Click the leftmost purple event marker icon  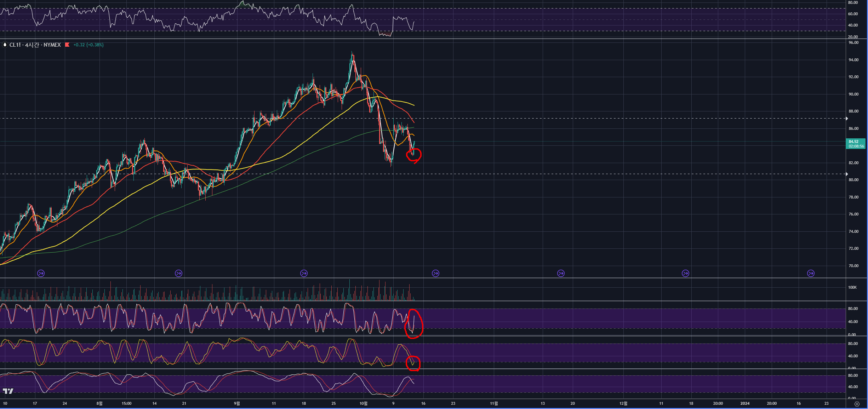pyautogui.click(x=41, y=273)
